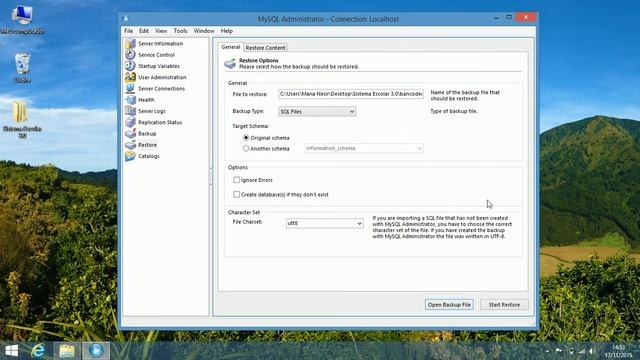Click the User Administration icon

click(x=130, y=77)
